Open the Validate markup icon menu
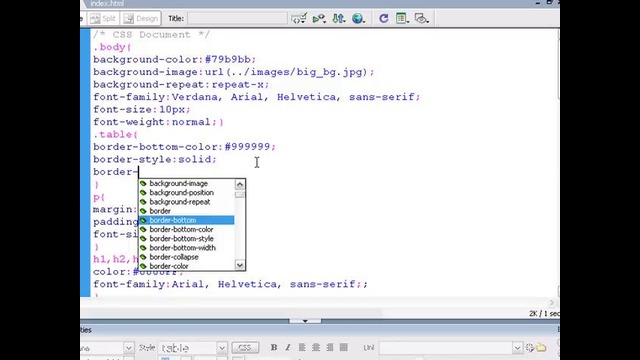This screenshot has width=640, height=360. [299, 19]
